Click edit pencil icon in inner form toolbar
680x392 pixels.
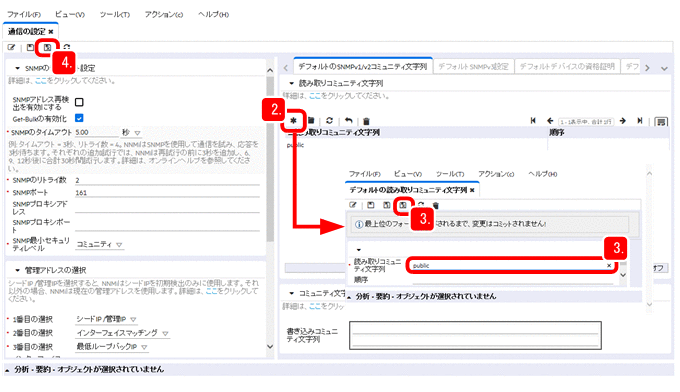pyautogui.click(x=353, y=205)
